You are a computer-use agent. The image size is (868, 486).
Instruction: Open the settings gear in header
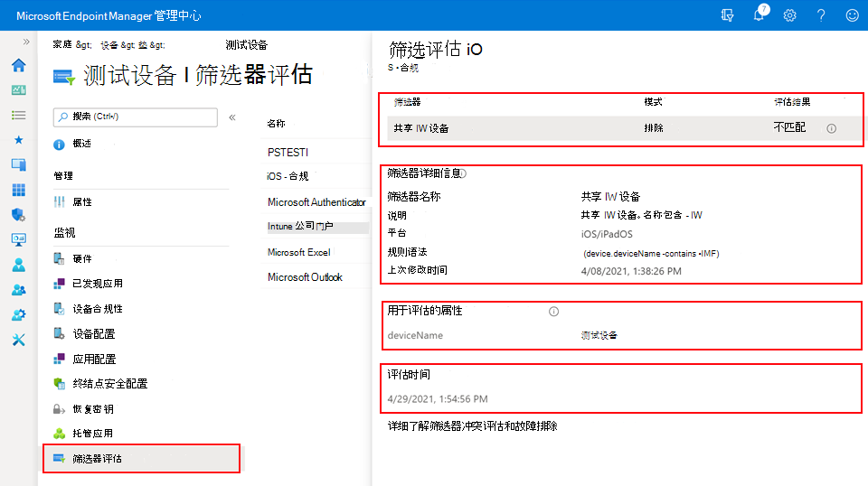click(789, 15)
